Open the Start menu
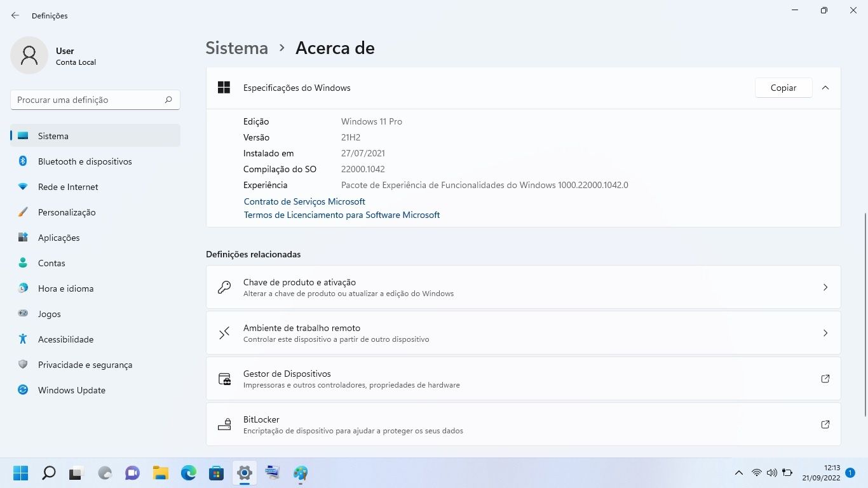Viewport: 868px width, 488px height. (21, 473)
